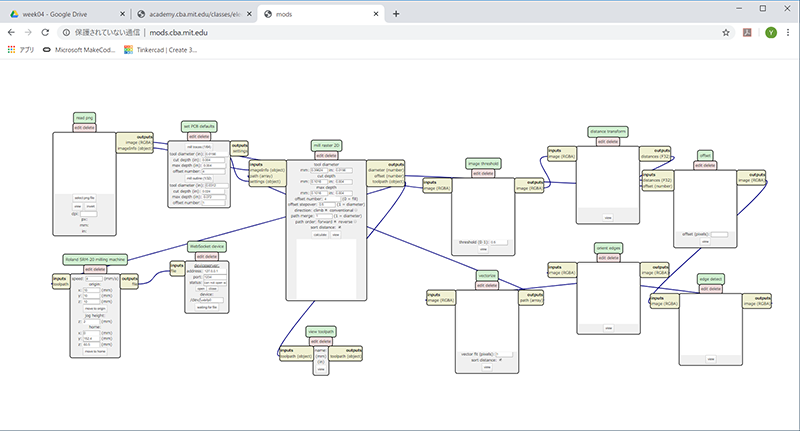
Task: Select conventional direction in mill raster 2D
Action: 356,210
